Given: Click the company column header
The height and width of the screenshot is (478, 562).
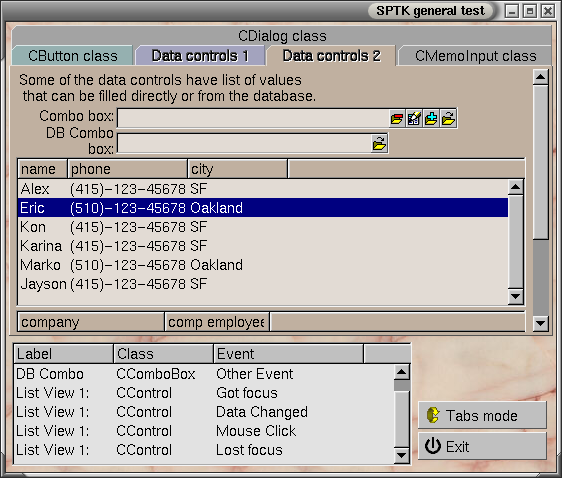Looking at the screenshot, I should point(91,322).
